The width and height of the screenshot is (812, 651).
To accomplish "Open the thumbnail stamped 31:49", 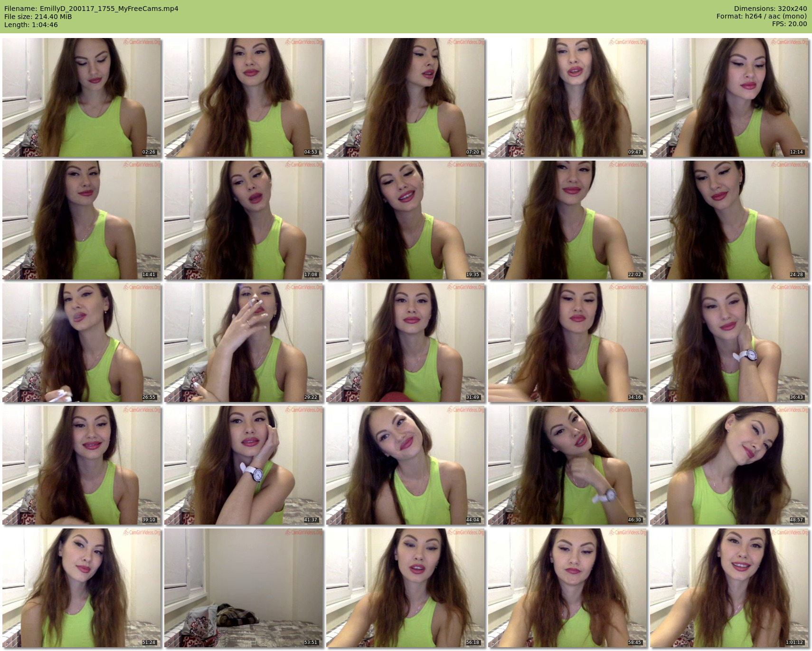I will [406, 343].
